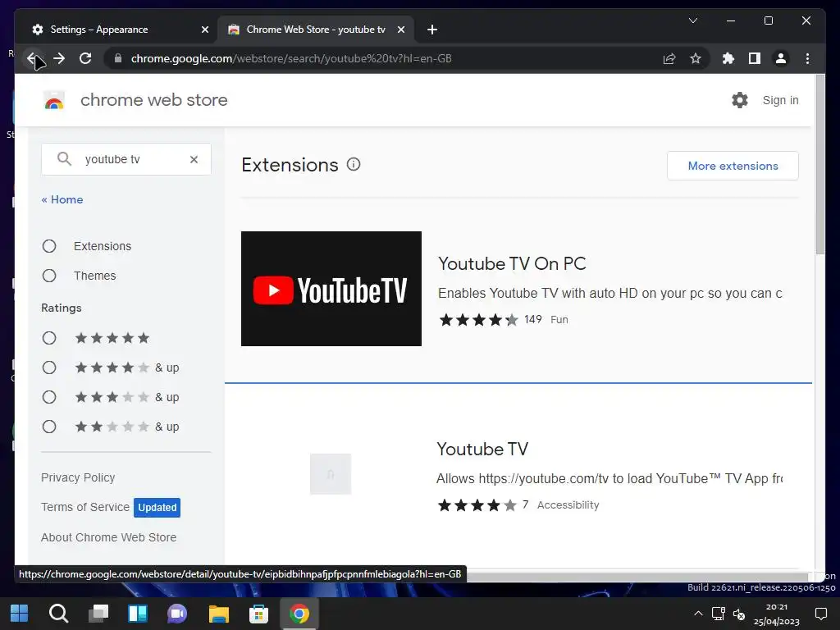Click the 'Accessibility' category label
This screenshot has height=630, width=840.
568,505
